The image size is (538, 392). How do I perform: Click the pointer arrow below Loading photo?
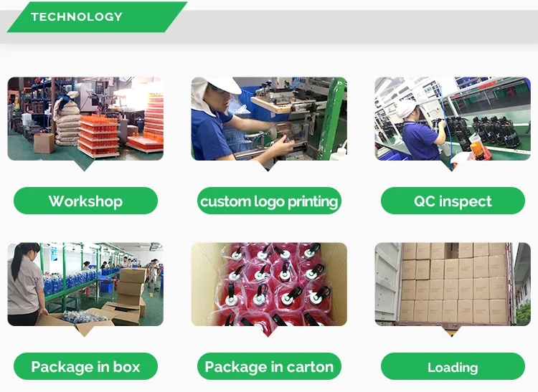point(451,331)
